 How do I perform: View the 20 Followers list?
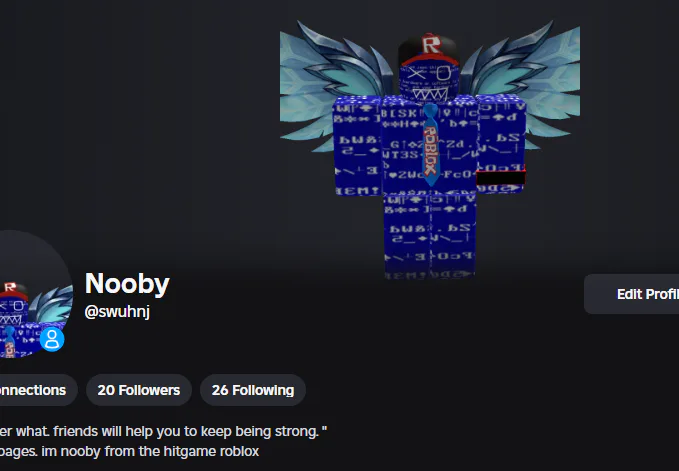point(139,390)
